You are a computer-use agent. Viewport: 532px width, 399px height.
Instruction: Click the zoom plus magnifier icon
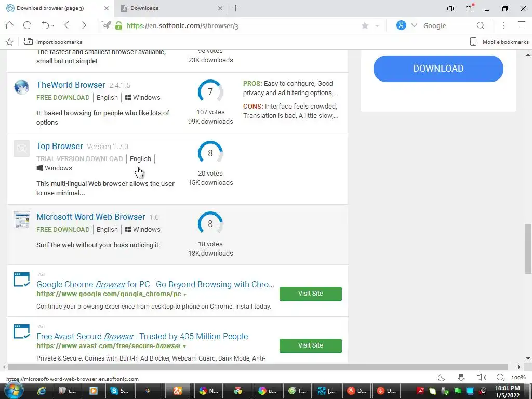(500, 377)
